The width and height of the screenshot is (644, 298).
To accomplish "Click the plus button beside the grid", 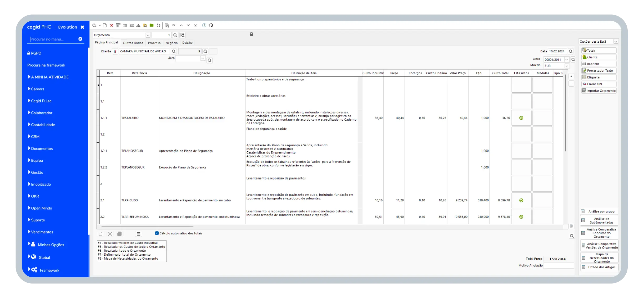I will click(x=571, y=76).
